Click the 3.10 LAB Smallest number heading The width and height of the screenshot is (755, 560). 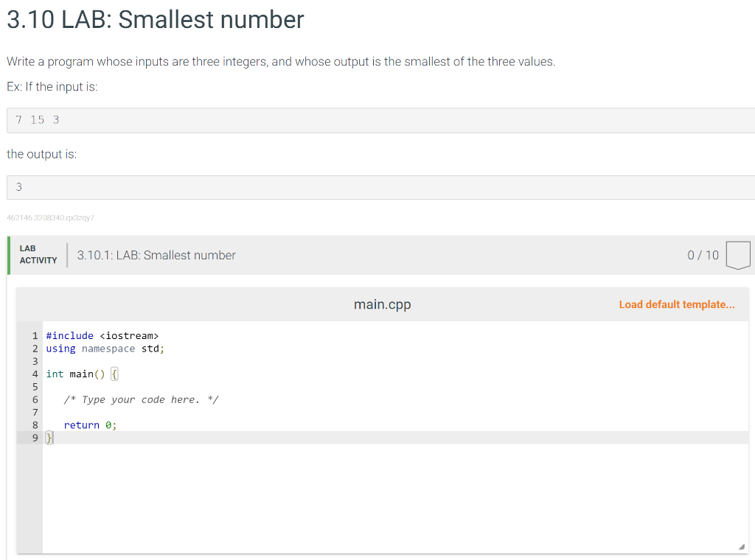click(154, 20)
